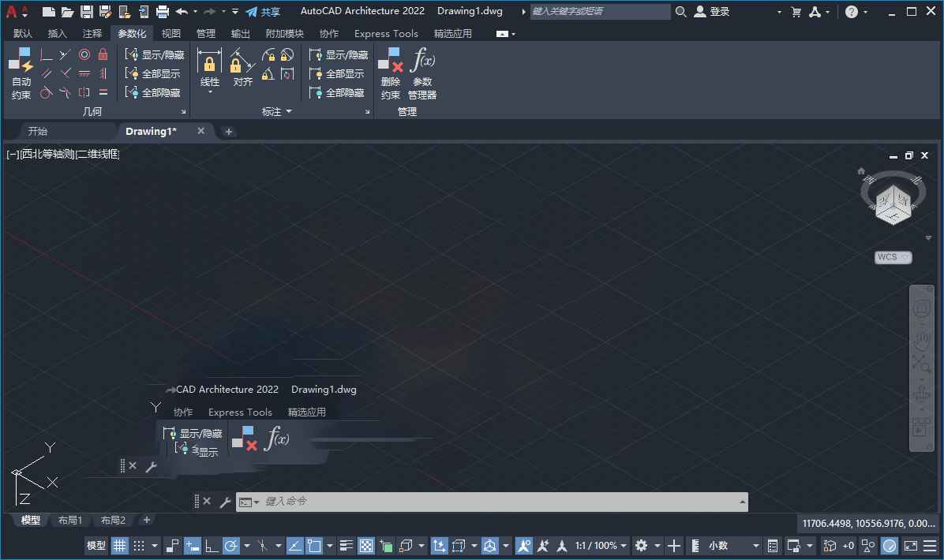Select the Perpendicular constraint icon
Screen dimensions: 944x560
65,73
